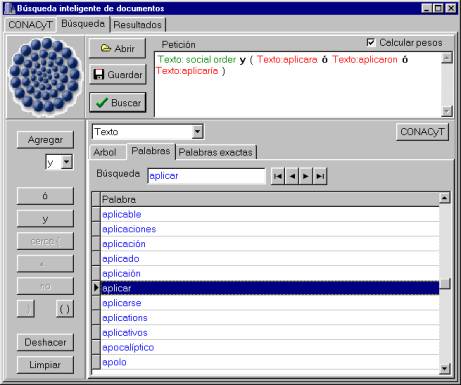The height and width of the screenshot is (385, 461).
Task: Open the Palabras exactas tab
Action: pyautogui.click(x=215, y=152)
